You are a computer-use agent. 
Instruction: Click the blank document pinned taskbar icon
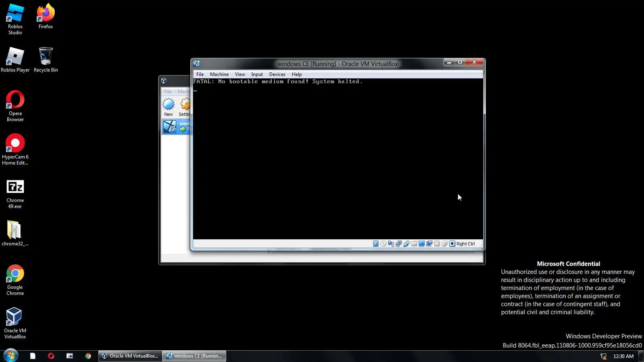point(33,356)
